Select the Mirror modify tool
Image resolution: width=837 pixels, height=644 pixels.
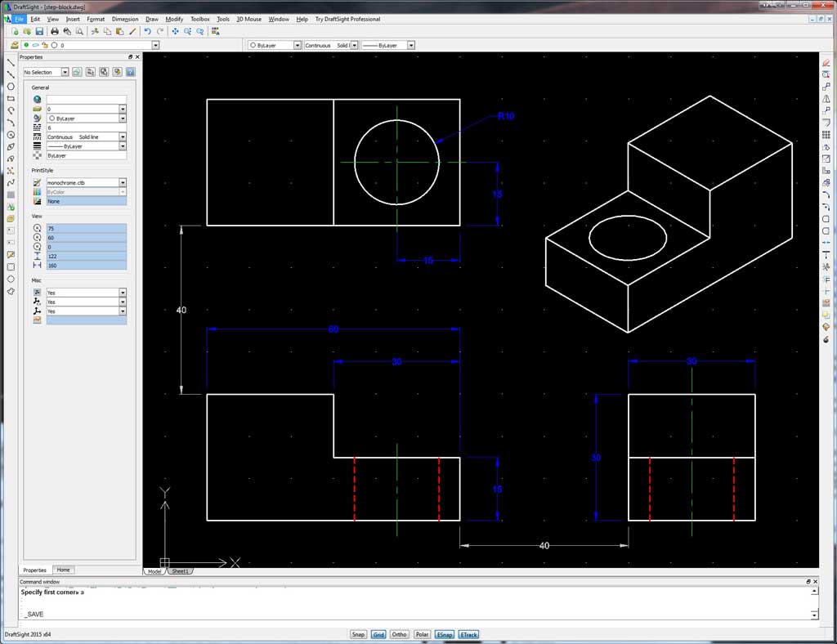coord(826,99)
